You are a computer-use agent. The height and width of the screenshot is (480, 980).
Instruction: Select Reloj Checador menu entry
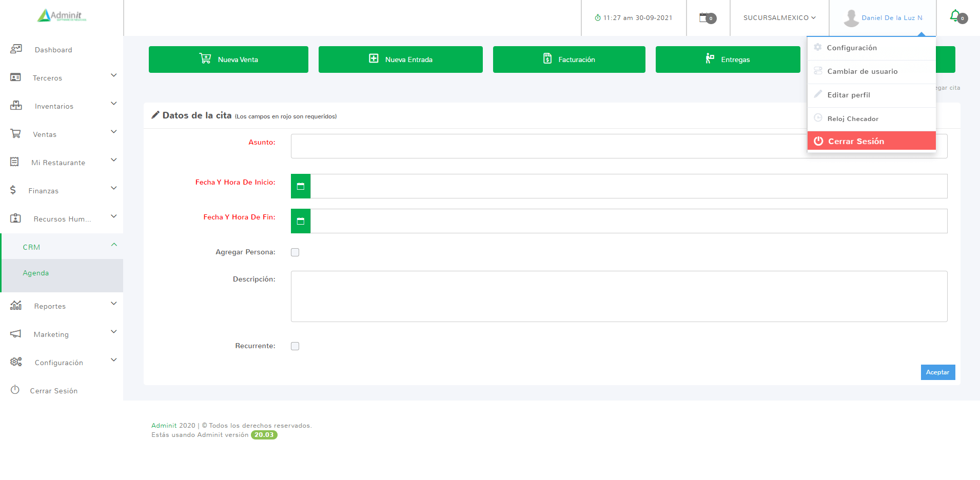[853, 119]
